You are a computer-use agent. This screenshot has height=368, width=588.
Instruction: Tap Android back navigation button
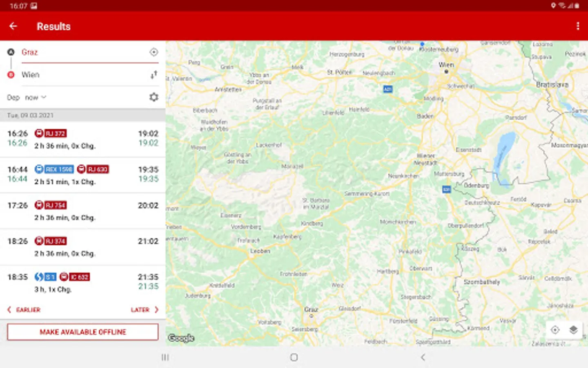[423, 357]
